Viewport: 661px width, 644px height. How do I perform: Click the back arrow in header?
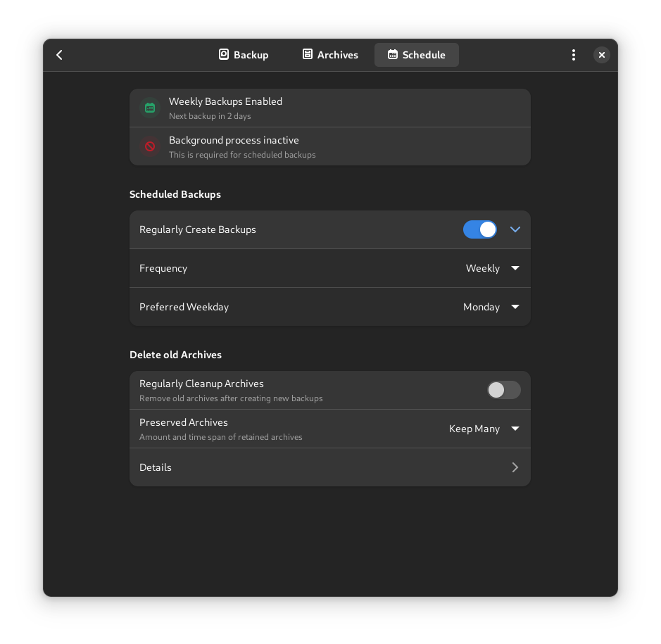pyautogui.click(x=60, y=55)
